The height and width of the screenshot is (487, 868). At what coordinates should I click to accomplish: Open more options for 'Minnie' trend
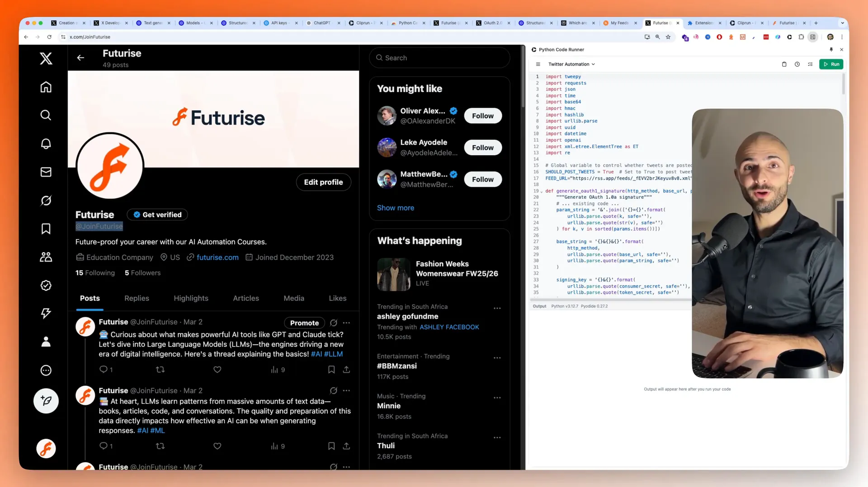click(x=497, y=398)
